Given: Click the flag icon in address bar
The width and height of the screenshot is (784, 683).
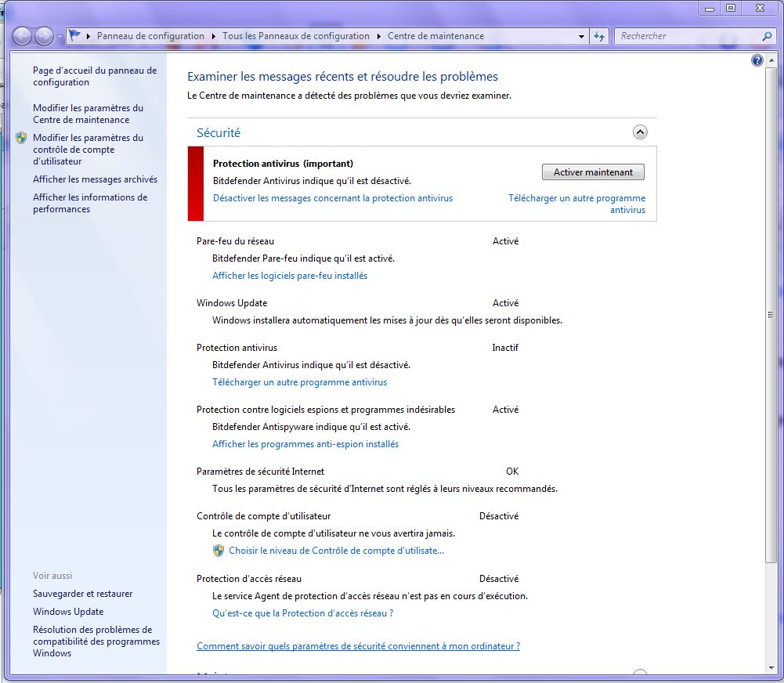Looking at the screenshot, I should pos(75,35).
